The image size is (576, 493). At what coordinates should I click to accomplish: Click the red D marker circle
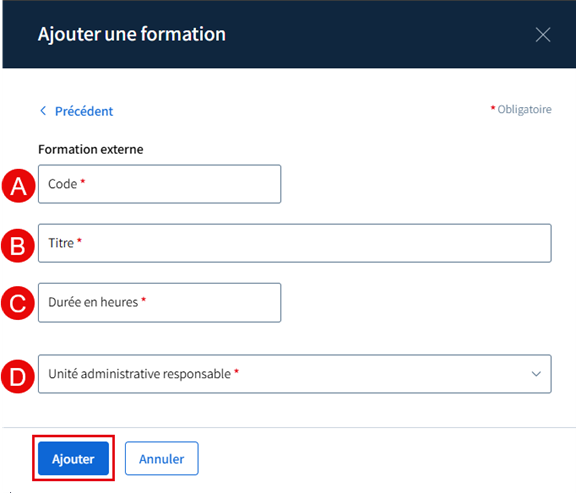pos(18,377)
